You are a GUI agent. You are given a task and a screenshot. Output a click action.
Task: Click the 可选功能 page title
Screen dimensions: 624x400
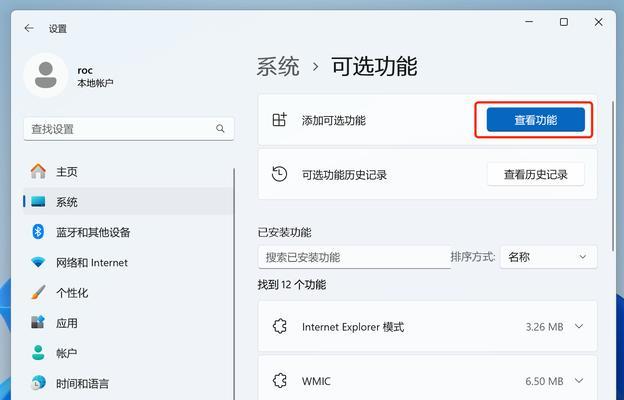[x=374, y=66]
